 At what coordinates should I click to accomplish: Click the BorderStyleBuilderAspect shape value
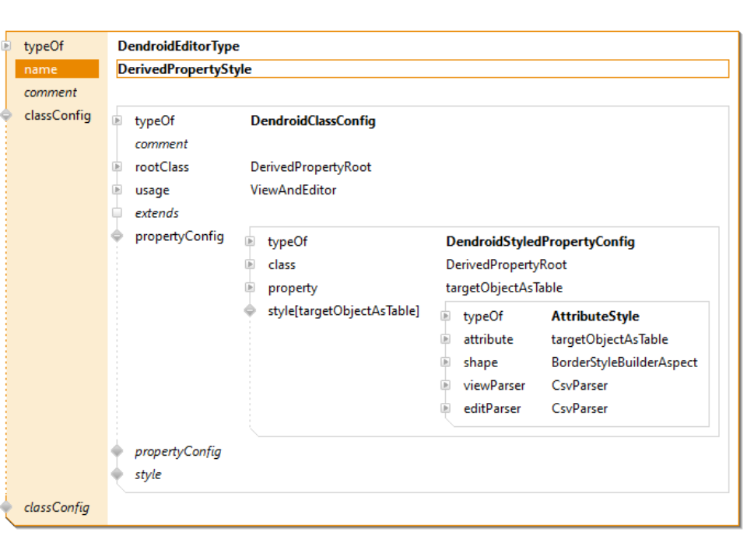pyautogui.click(x=624, y=362)
